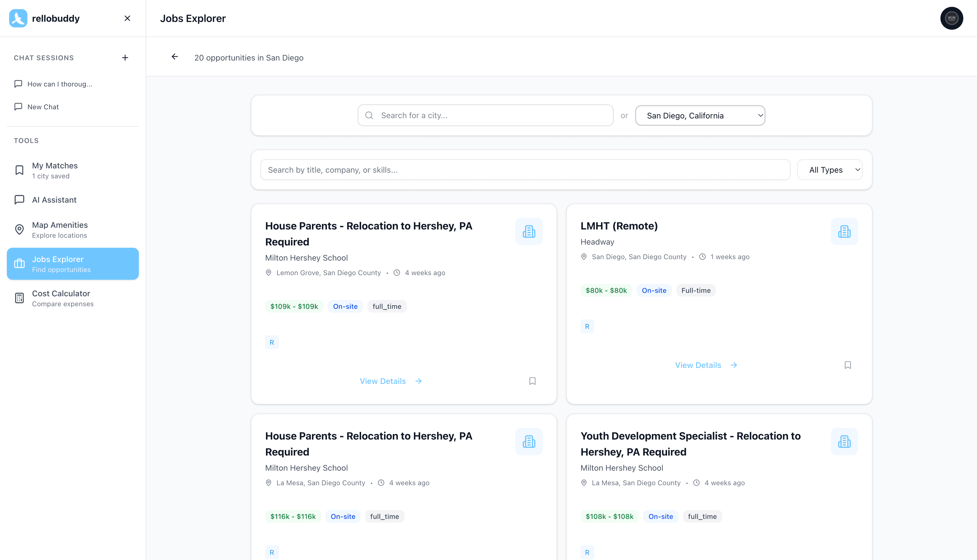Click View Details on House Parents job
The height and width of the screenshot is (560, 977).
coord(383,381)
